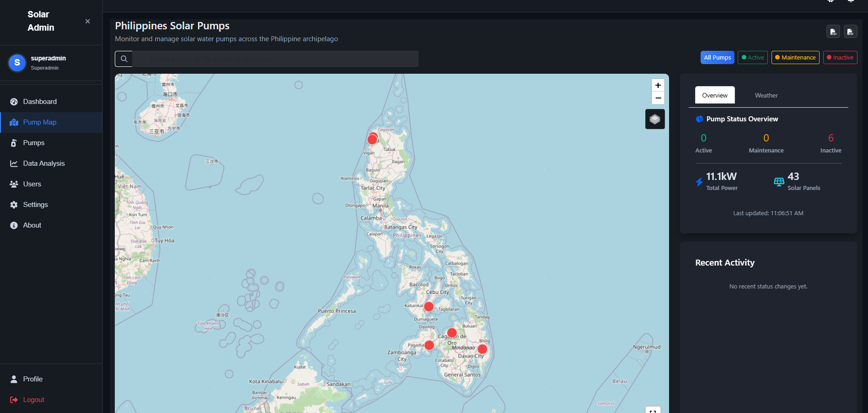Screen dimensions: 868x413
Task: Export pump data as CSV
Action: [833, 31]
